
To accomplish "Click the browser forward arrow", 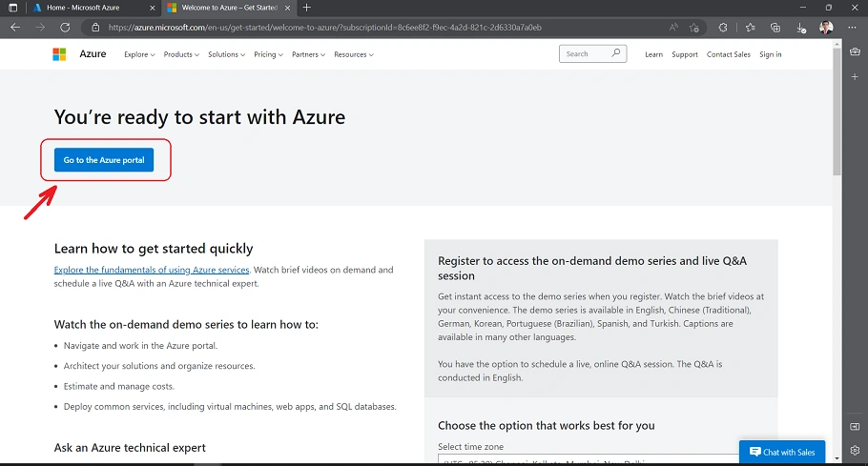I will coord(40,27).
